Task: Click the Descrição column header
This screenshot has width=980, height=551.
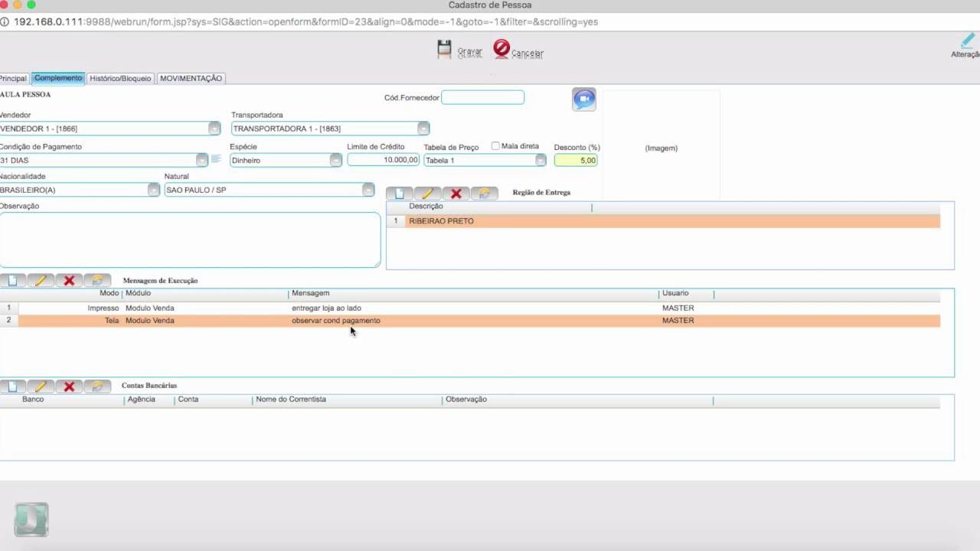Action: 426,207
